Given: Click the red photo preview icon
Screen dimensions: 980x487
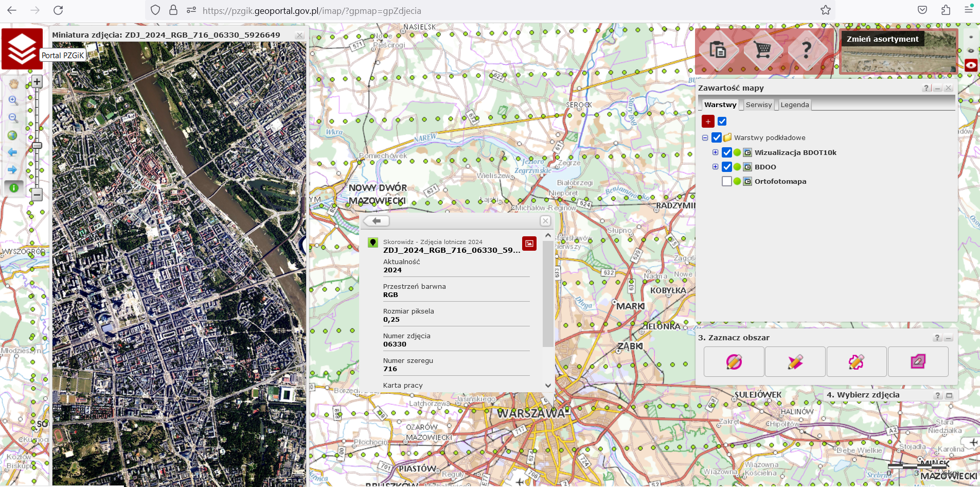Looking at the screenshot, I should click(529, 243).
